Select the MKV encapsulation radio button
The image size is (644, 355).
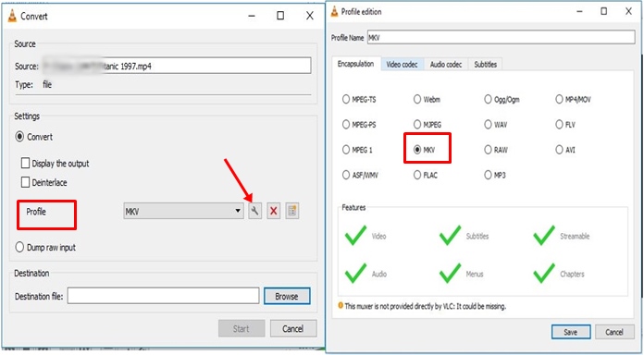point(417,150)
